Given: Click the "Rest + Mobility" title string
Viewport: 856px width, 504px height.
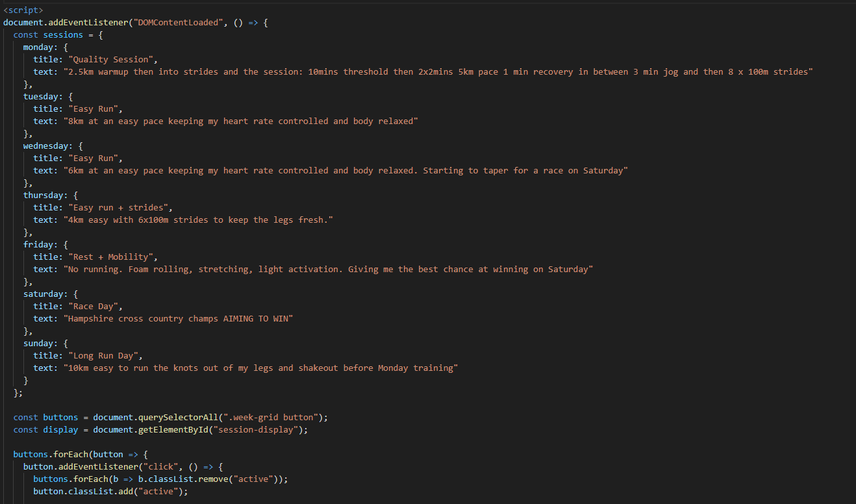Looking at the screenshot, I should [x=112, y=257].
